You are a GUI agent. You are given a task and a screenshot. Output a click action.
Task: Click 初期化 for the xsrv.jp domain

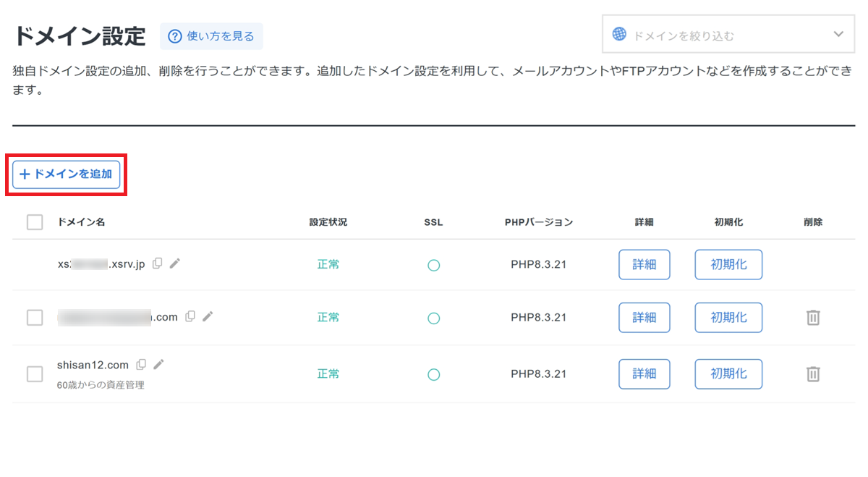(x=728, y=265)
